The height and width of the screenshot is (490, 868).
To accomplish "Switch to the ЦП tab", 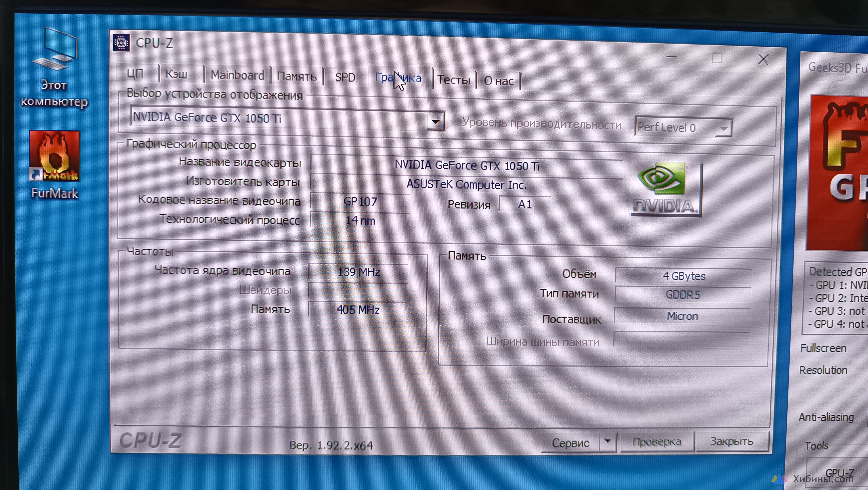I will 135,73.
